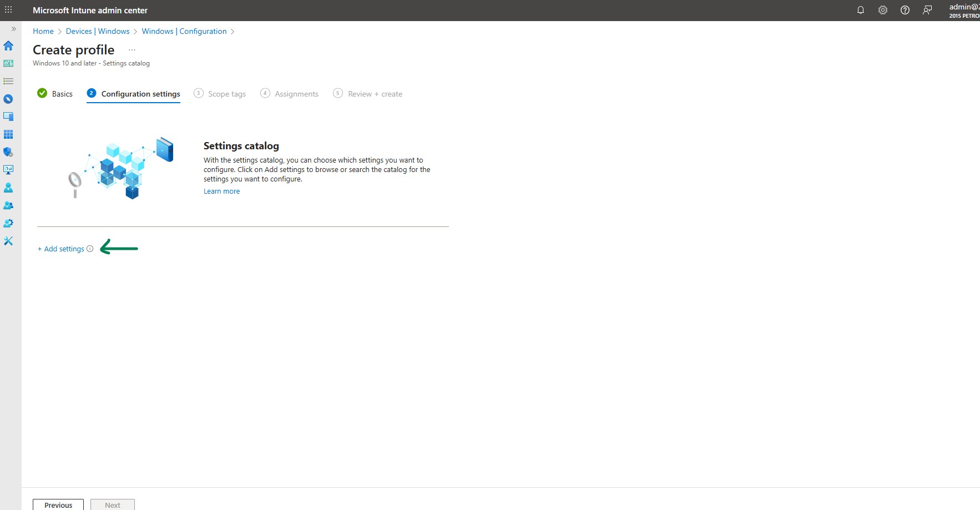This screenshot has width=980, height=510.
Task: Open Troubleshooting and support icon
Action: pyautogui.click(x=8, y=241)
